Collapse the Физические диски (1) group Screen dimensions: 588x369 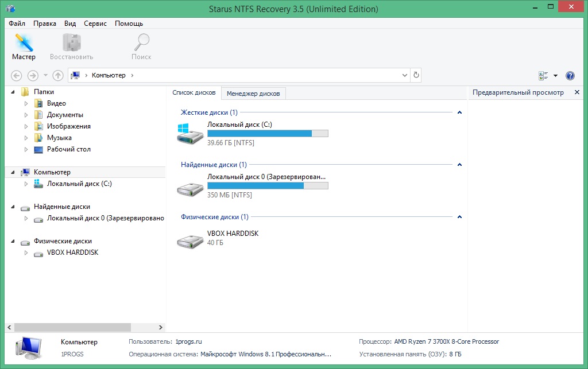pyautogui.click(x=459, y=217)
